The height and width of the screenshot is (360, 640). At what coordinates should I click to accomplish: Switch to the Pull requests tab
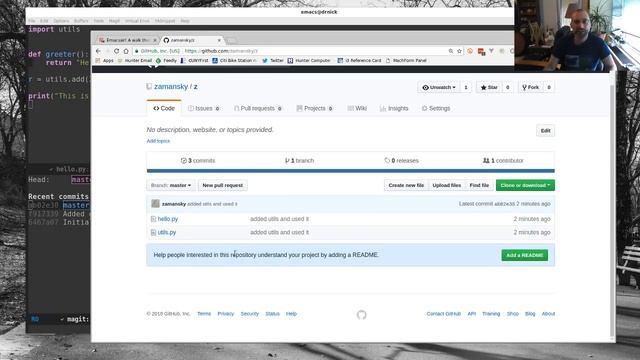[258, 108]
